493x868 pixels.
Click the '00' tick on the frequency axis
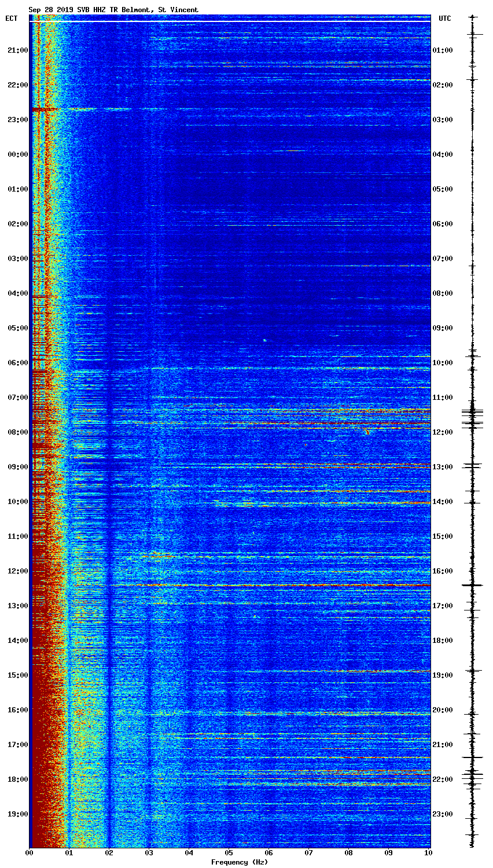tap(29, 852)
